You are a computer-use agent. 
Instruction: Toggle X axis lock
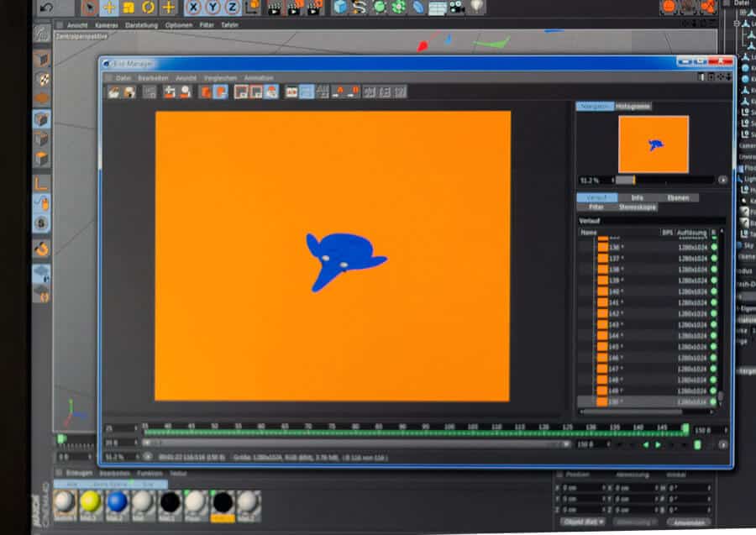(193, 8)
